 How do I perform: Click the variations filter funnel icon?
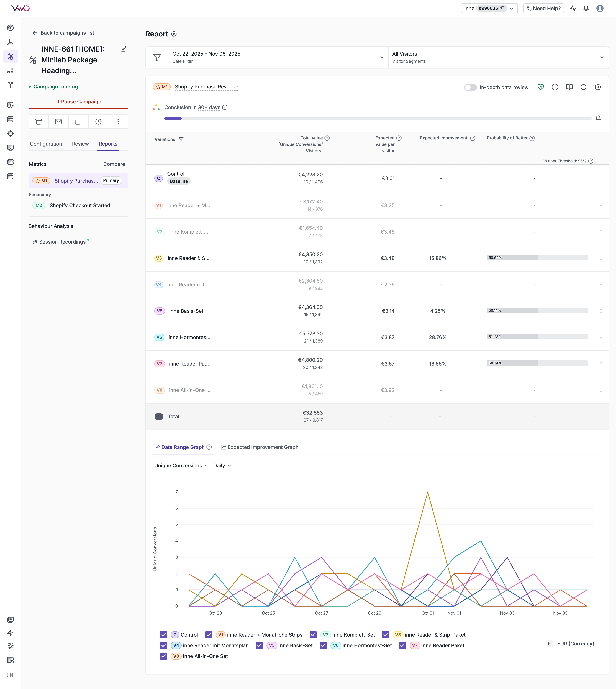(x=181, y=139)
